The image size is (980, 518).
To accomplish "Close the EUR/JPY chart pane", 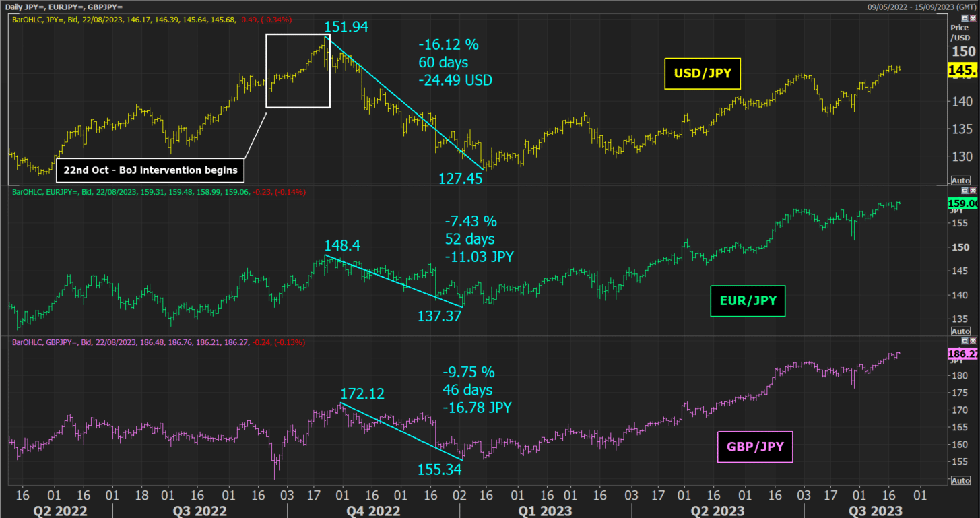I will (973, 190).
